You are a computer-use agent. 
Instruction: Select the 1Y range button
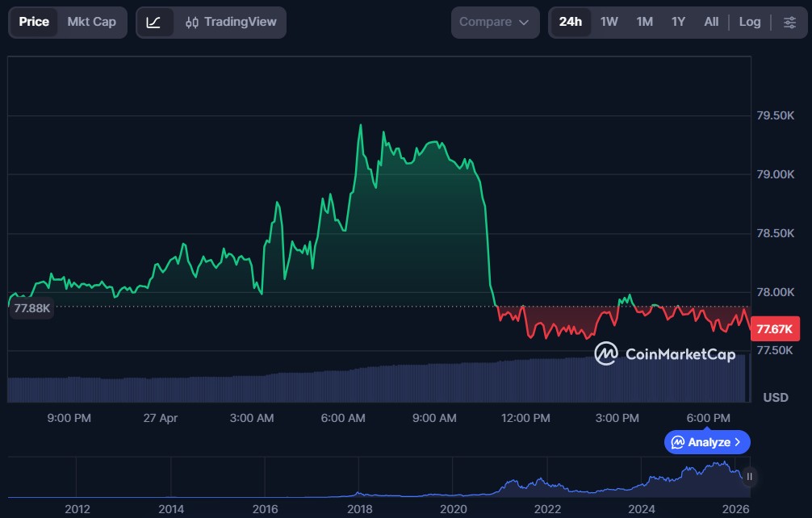pos(678,22)
